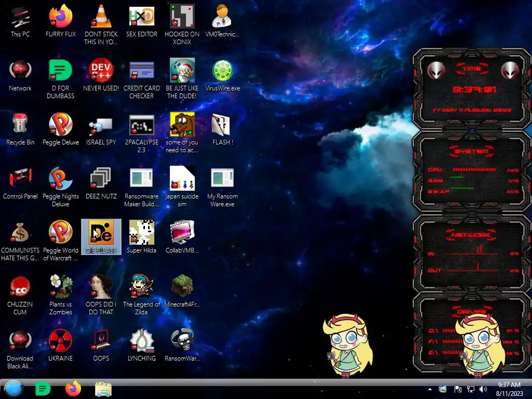Launch Firefox from the taskbar
The width and height of the screenshot is (532, 399).
[x=73, y=389]
